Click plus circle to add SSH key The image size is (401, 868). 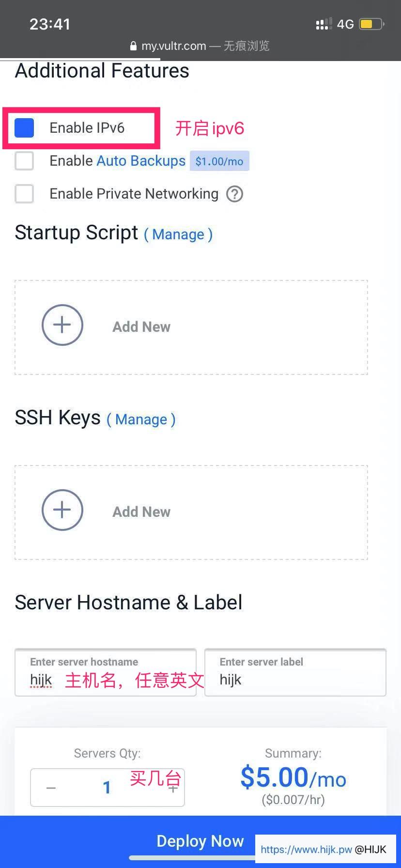[62, 510]
